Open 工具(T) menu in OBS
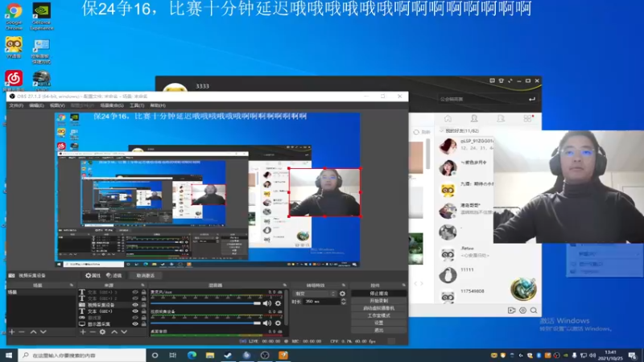The width and height of the screenshot is (644, 362). click(137, 105)
